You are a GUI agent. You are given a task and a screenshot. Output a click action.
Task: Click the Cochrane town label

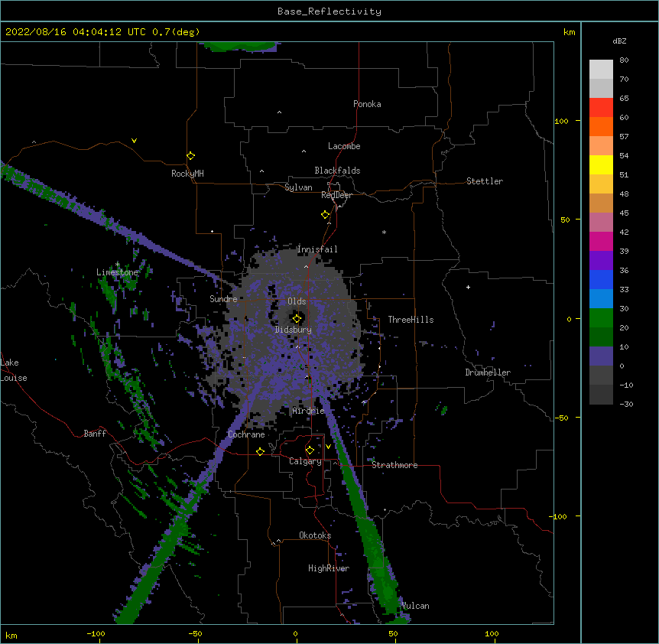pyautogui.click(x=246, y=434)
